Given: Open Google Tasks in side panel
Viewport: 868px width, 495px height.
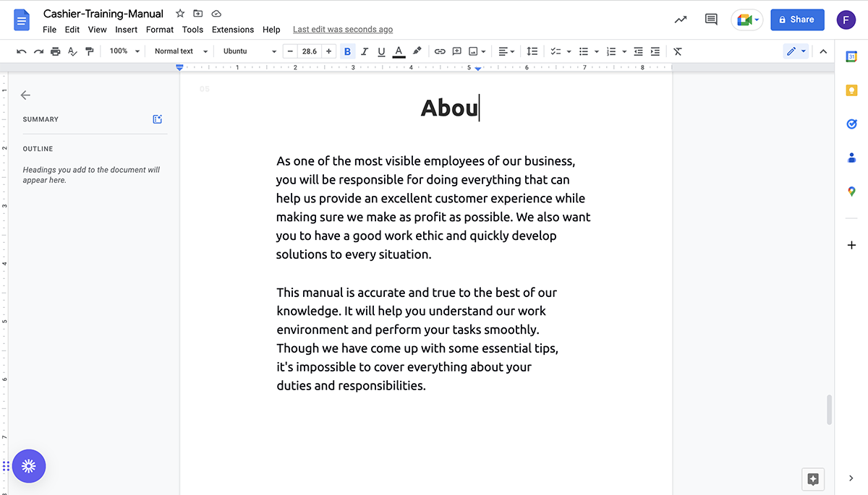Looking at the screenshot, I should 851,124.
